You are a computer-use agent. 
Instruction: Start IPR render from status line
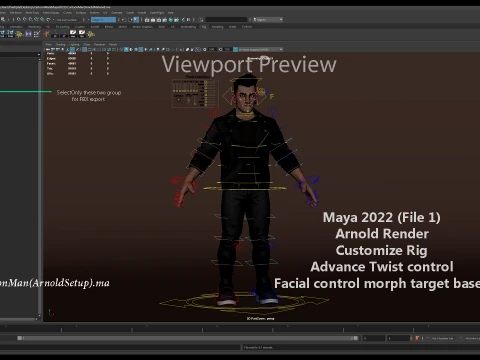click(159, 20)
